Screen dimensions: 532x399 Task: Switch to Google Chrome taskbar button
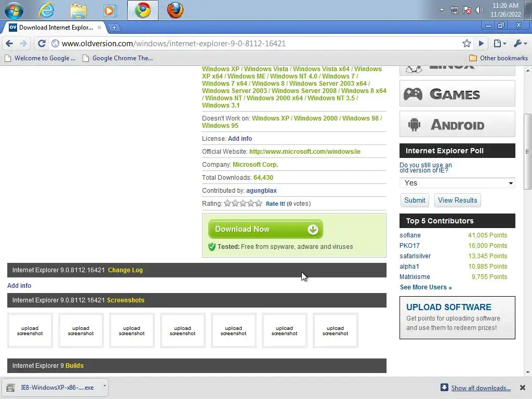[x=143, y=10]
